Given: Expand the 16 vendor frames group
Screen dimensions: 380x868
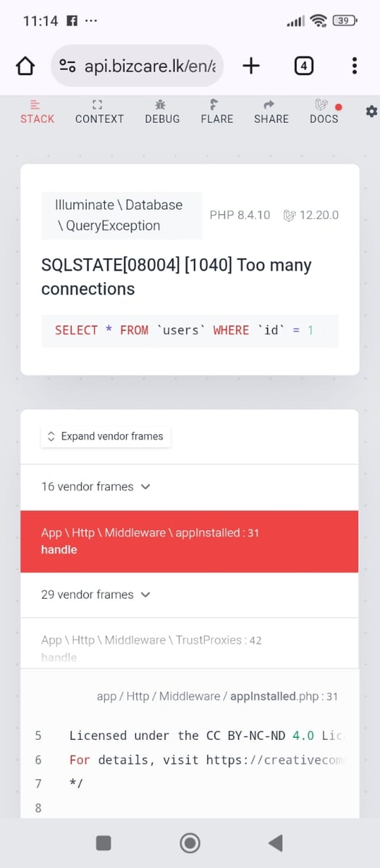Looking at the screenshot, I should (x=96, y=487).
